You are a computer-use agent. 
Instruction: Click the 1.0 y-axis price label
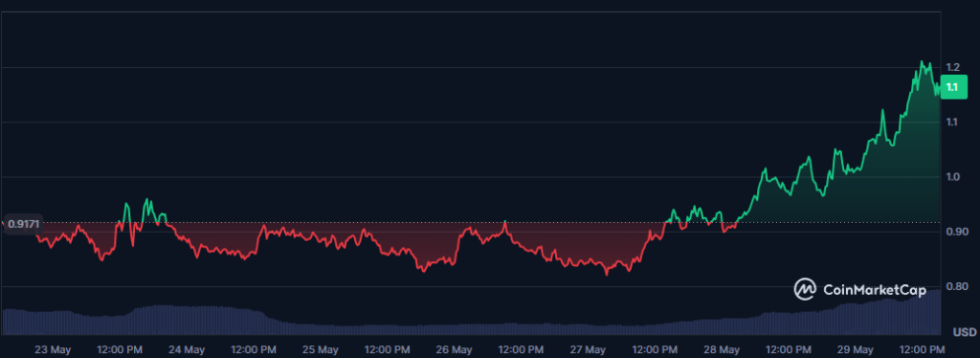click(x=953, y=177)
